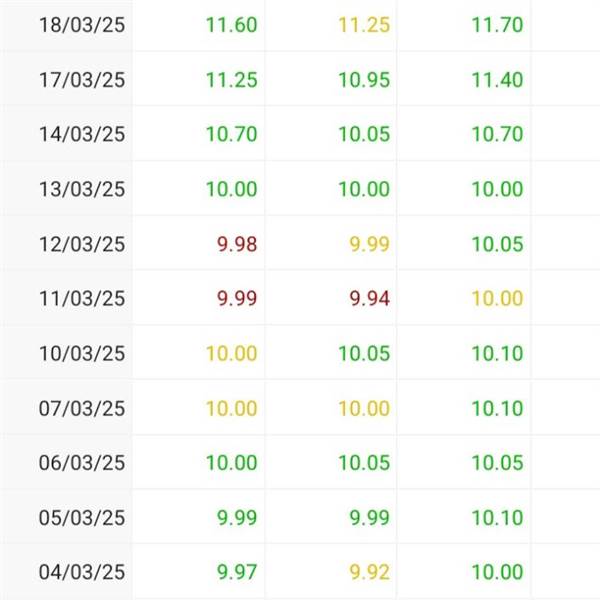Open the 10/03/25 date entry
This screenshot has height=600, width=600.
(x=82, y=353)
